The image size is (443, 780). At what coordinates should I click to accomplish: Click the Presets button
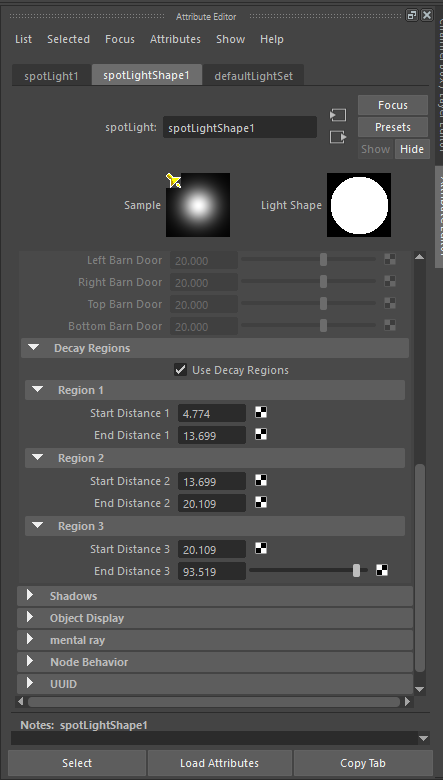tap(393, 127)
